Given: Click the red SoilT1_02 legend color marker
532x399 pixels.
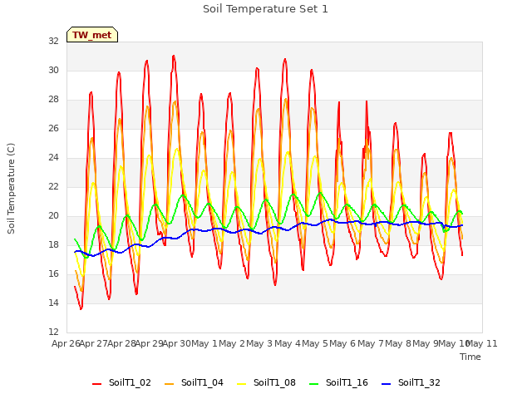Looking at the screenshot, I should click(96, 384).
